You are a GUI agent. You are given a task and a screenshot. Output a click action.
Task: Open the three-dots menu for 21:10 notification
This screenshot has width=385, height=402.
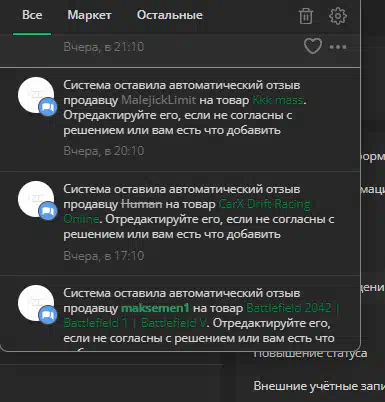pos(338,47)
